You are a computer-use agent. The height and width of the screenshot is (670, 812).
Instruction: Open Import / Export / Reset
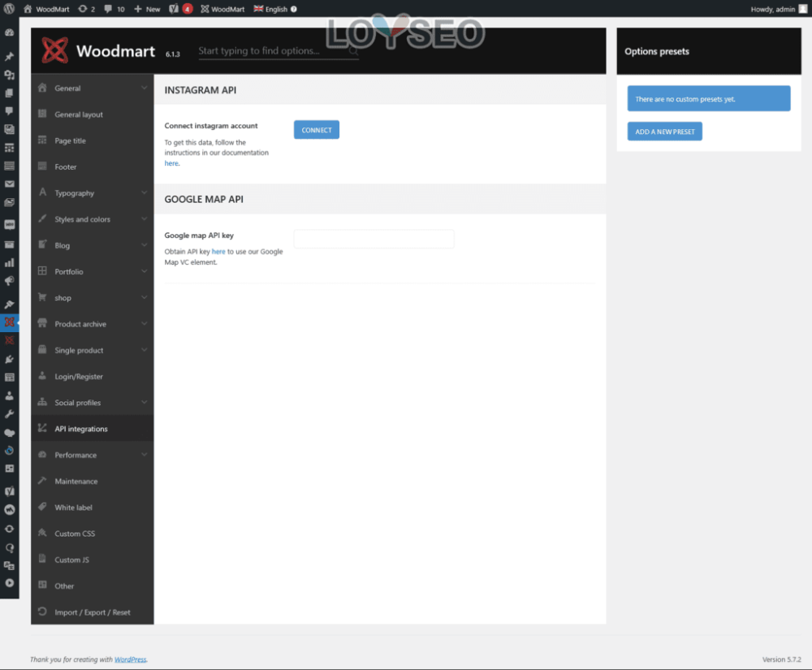coord(93,612)
